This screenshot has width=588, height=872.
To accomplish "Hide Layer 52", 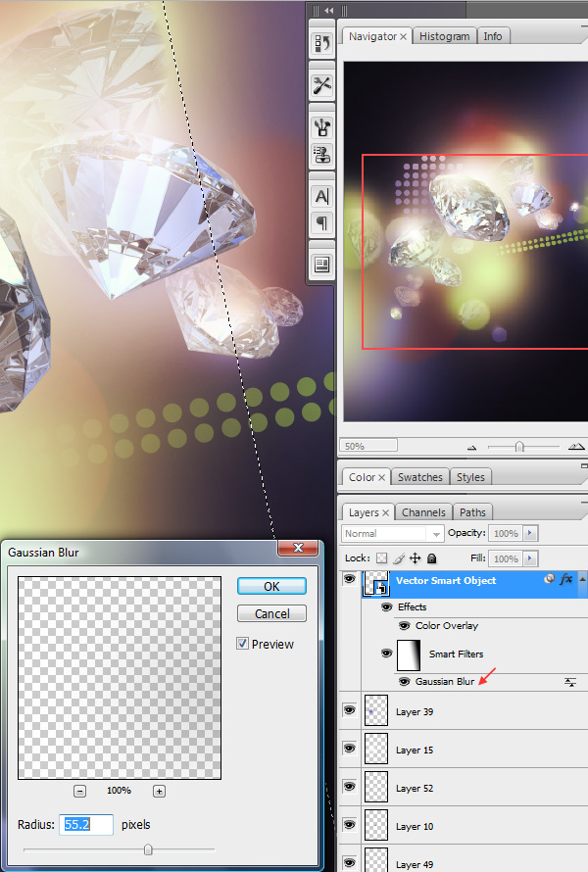I will pos(349,787).
